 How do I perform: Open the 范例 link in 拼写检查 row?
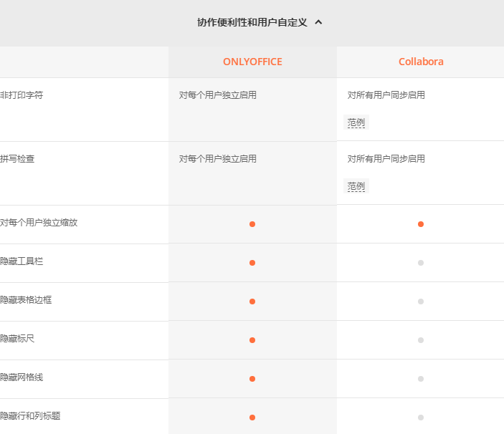356,186
